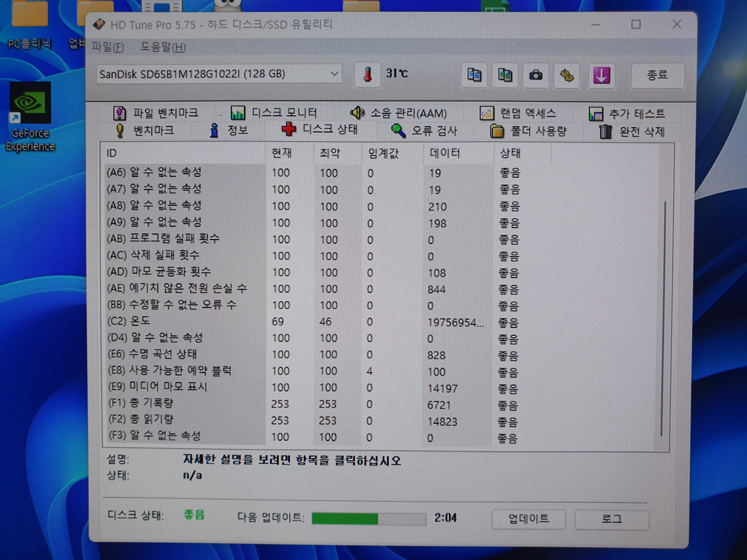
Task: Click the HD Tune Pro title bar icon
Action: 99,24
